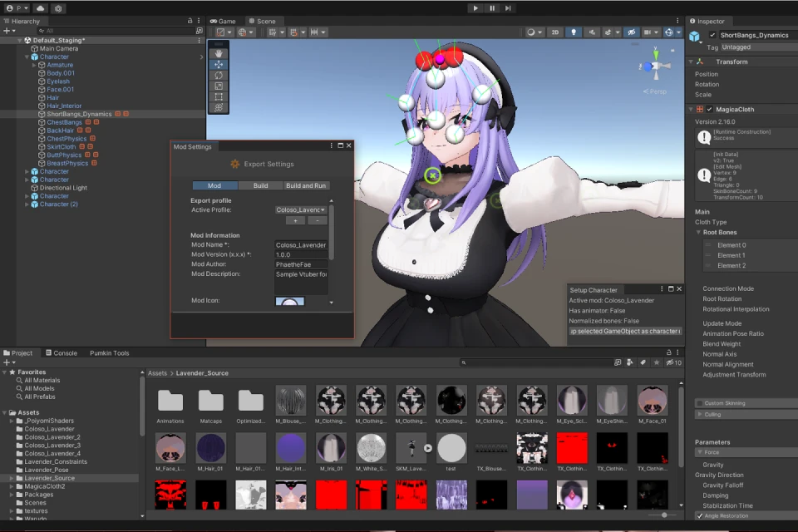Open the draw mode sphere dropdown
Image resolution: width=798 pixels, height=532 pixels.
pos(534,32)
